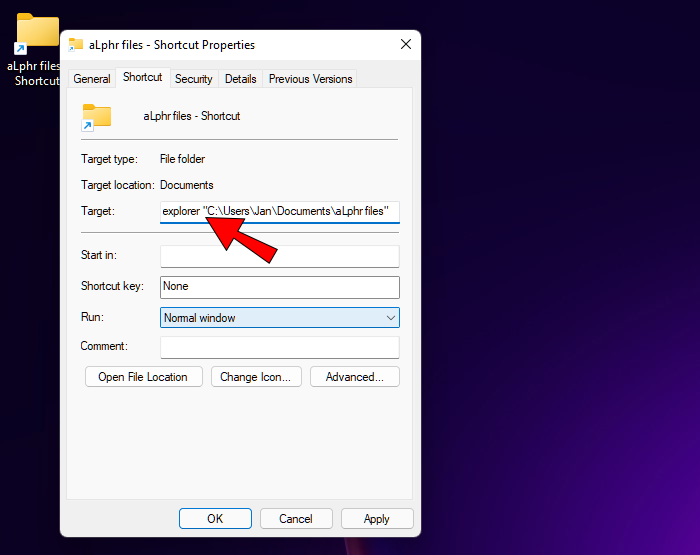Open the Advanced settings button

click(x=355, y=377)
